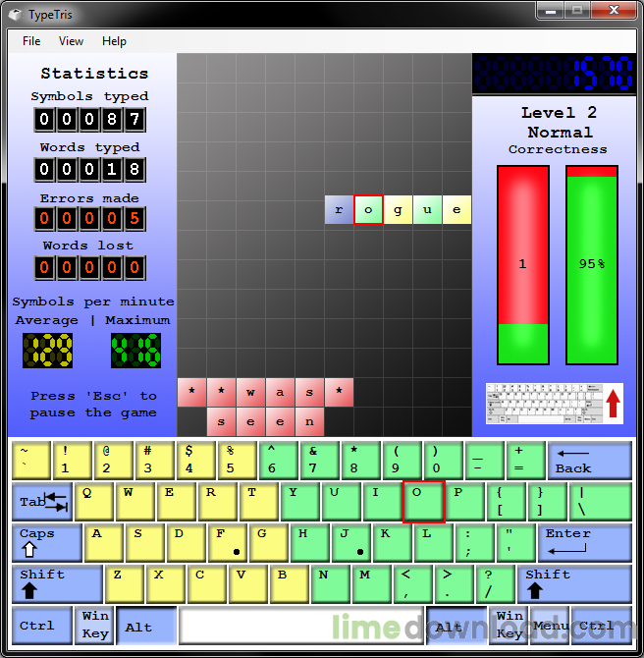Click the Errors made counter
This screenshot has width=644, height=658.
pyautogui.click(x=89, y=219)
